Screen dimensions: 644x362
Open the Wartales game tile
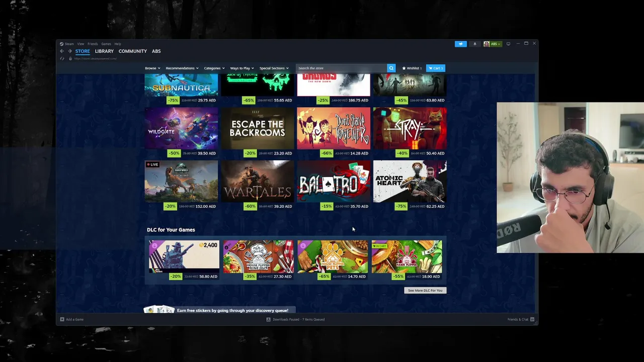tap(258, 182)
